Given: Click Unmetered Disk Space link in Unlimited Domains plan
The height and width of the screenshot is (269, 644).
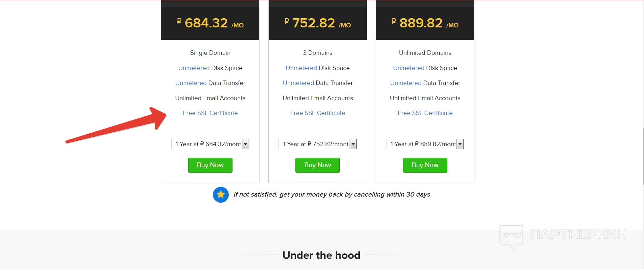Looking at the screenshot, I should [408, 68].
